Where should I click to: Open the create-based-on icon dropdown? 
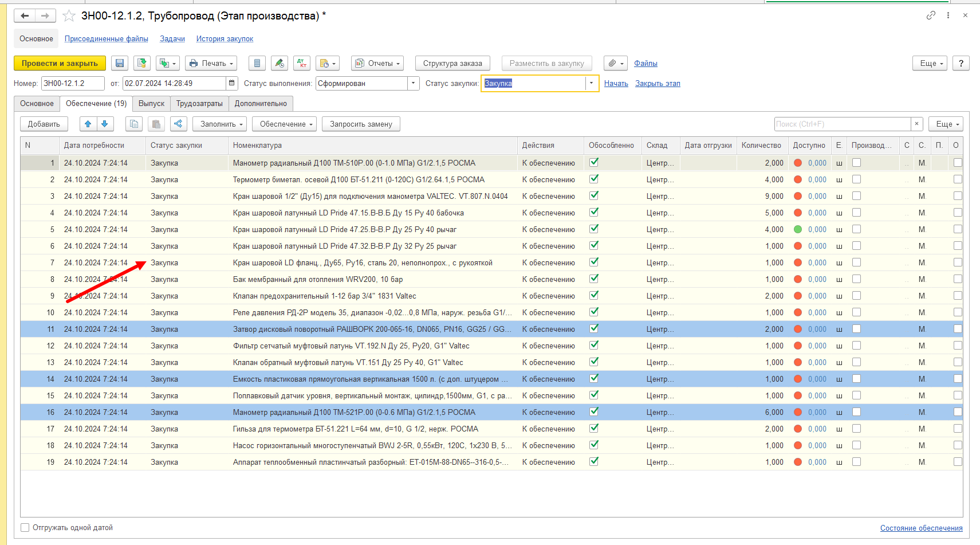168,63
